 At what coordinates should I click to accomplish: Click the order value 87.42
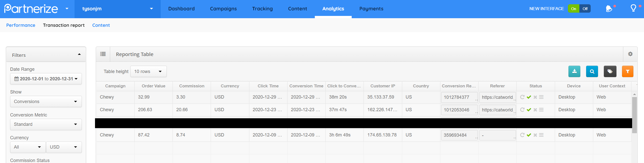pos(144,135)
